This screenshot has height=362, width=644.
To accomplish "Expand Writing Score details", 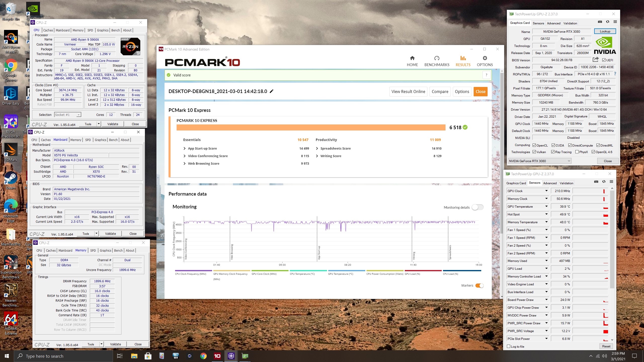I will pyautogui.click(x=317, y=156).
